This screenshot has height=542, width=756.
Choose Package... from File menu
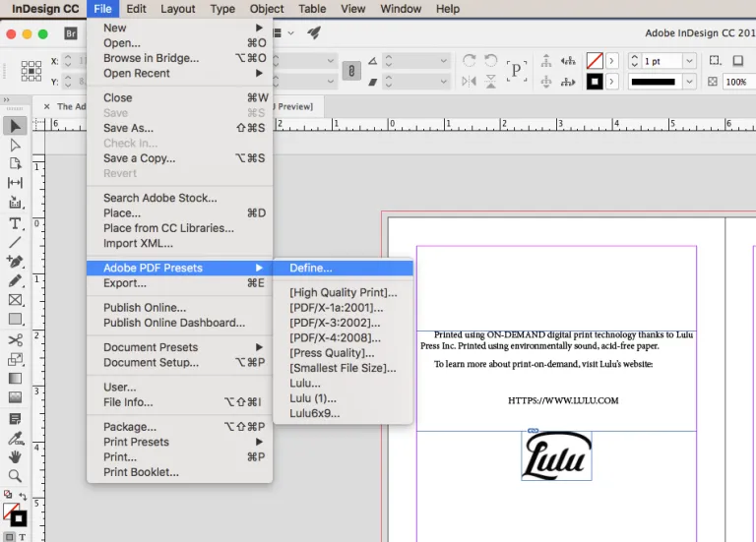coord(179,427)
